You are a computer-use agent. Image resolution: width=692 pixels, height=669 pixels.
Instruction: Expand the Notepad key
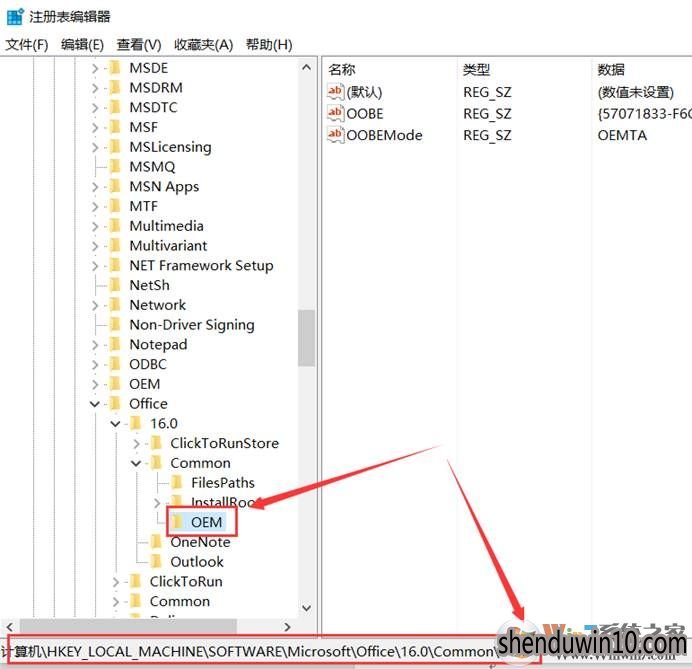(x=95, y=345)
